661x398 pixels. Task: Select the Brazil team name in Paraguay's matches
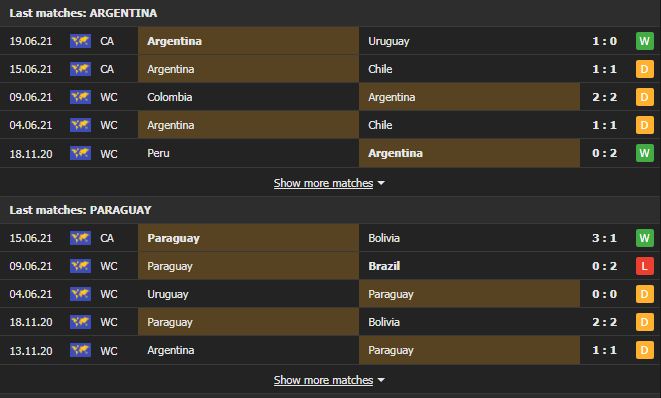(384, 266)
